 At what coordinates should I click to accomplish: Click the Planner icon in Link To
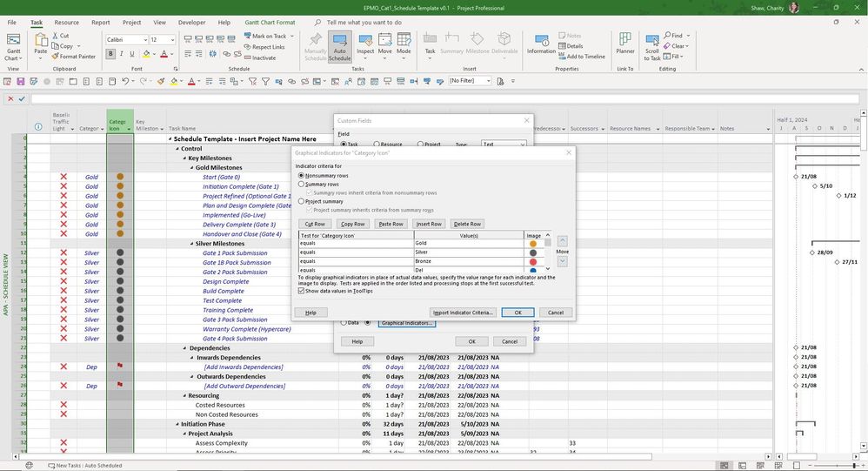[x=625, y=39]
